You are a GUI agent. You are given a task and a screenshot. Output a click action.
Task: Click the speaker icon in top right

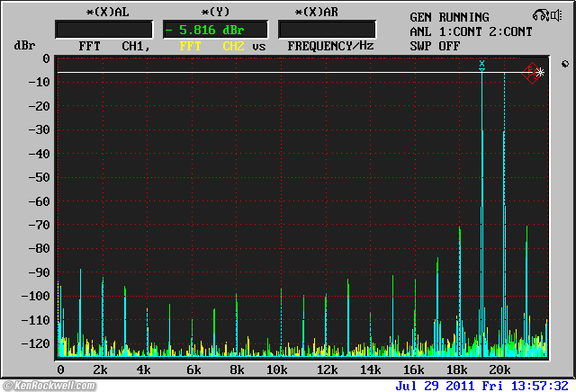(x=555, y=15)
